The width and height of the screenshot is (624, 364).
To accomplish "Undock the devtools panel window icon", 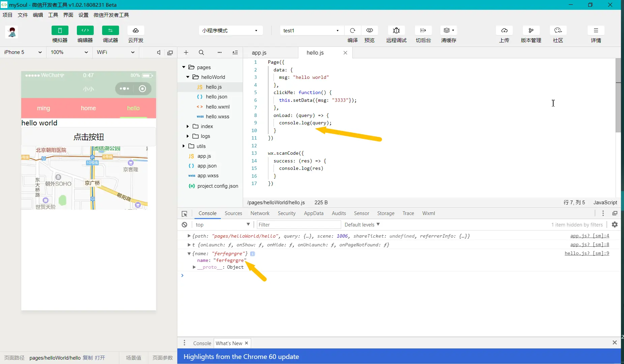I will click(x=615, y=213).
